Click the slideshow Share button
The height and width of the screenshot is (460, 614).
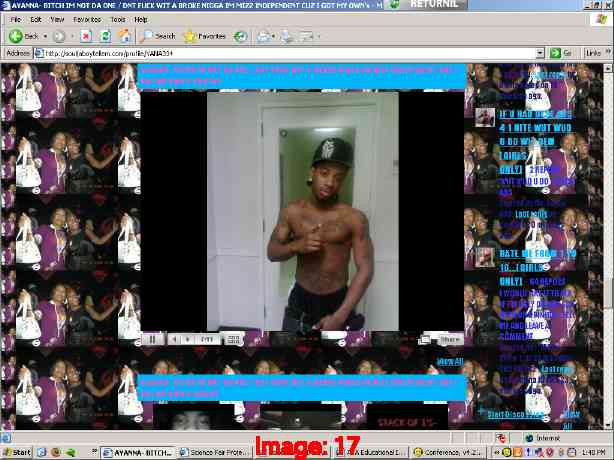[x=450, y=339]
